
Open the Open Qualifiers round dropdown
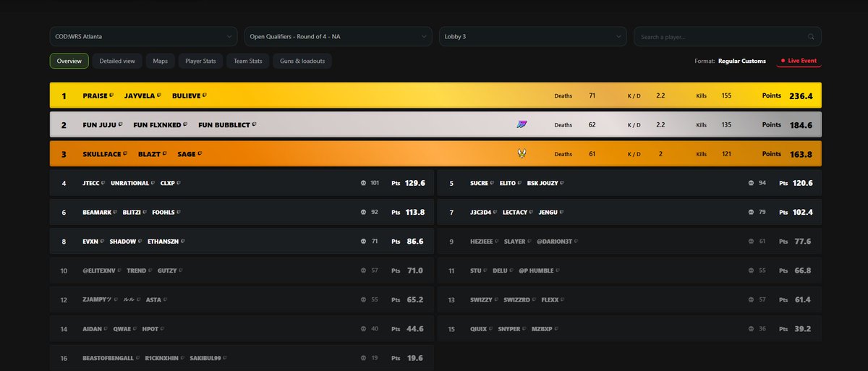338,36
